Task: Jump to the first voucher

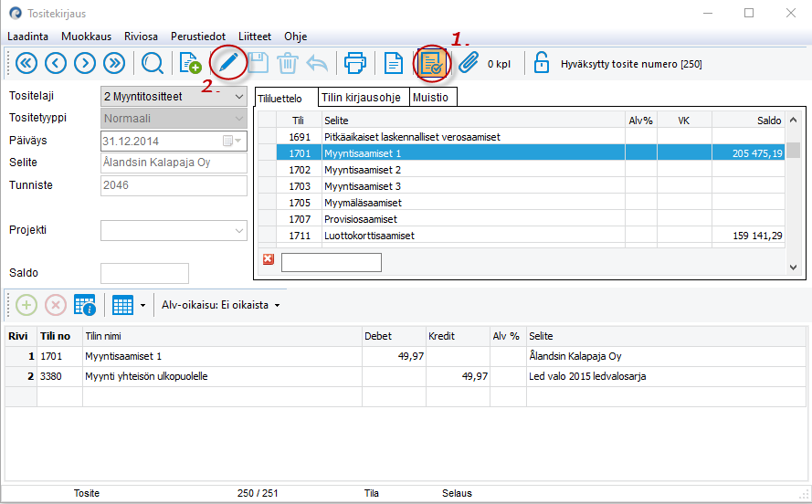Action: [x=26, y=64]
